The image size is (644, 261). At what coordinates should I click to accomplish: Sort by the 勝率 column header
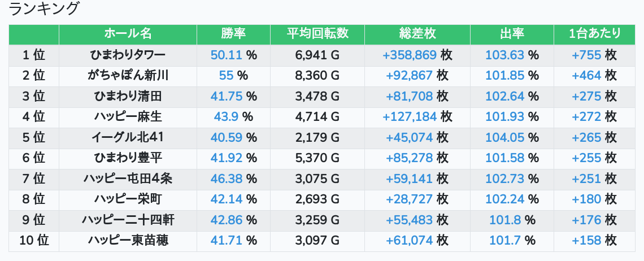pyautogui.click(x=233, y=34)
